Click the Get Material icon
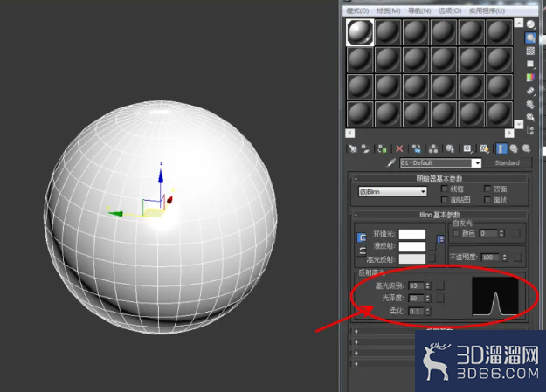Viewport: 546px width, 392px height. [353, 149]
